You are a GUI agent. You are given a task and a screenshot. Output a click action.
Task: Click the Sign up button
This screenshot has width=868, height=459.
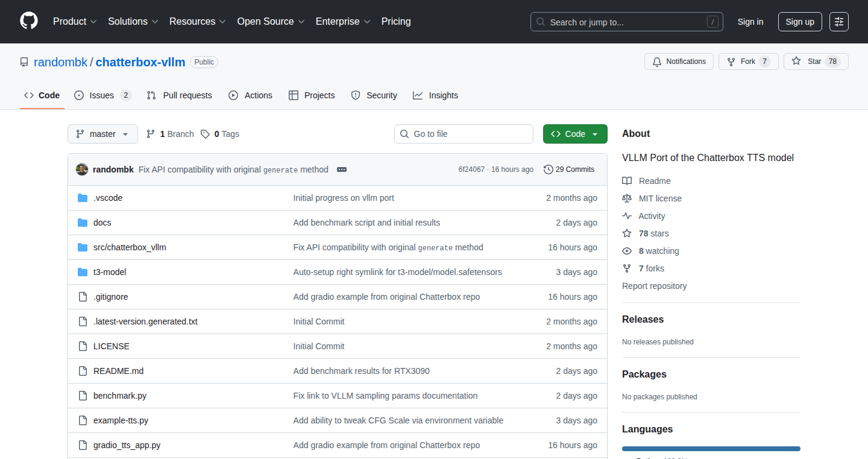[800, 22]
